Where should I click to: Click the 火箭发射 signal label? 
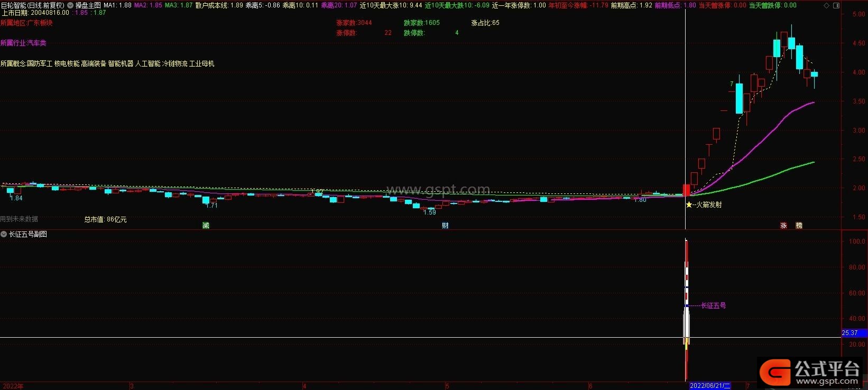709,205
